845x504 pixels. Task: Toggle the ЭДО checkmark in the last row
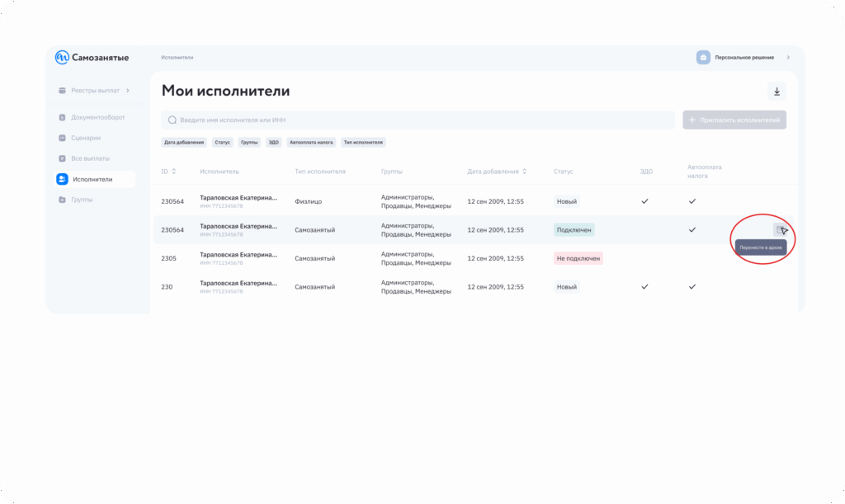(x=645, y=286)
